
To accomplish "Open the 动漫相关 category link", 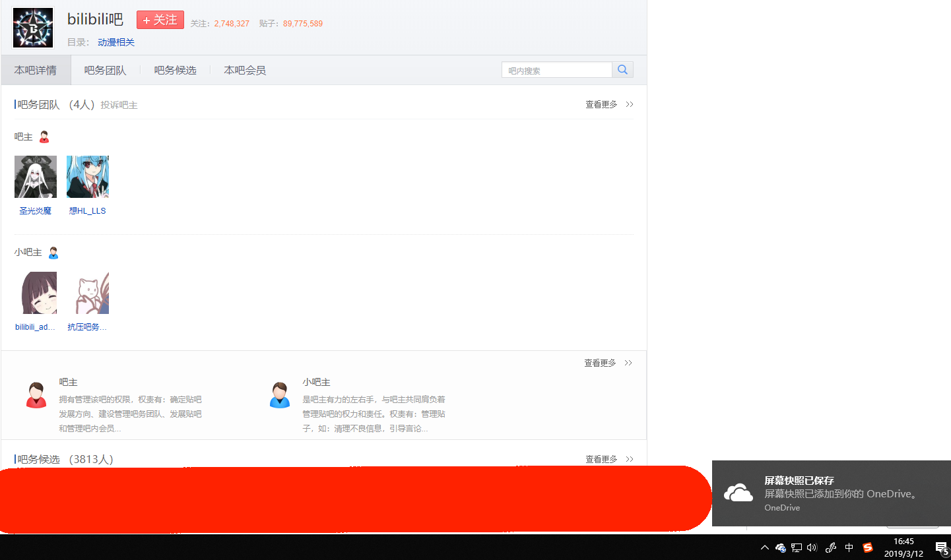I will pyautogui.click(x=116, y=42).
